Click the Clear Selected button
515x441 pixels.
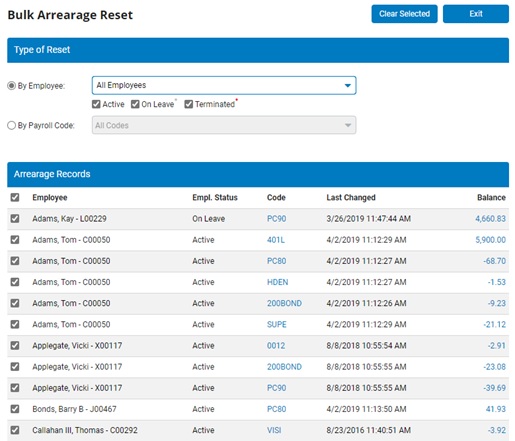tap(404, 14)
